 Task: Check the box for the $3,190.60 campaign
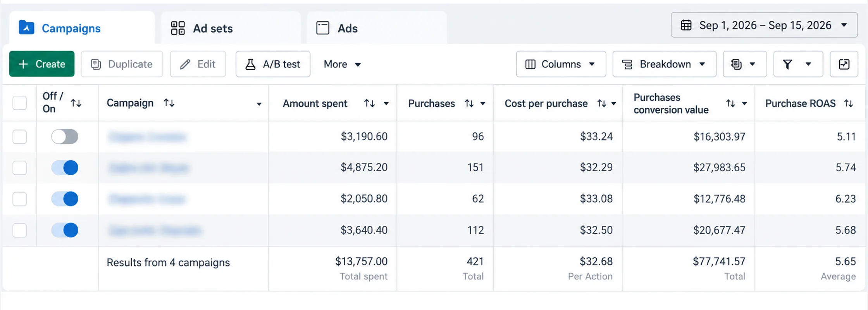19,136
